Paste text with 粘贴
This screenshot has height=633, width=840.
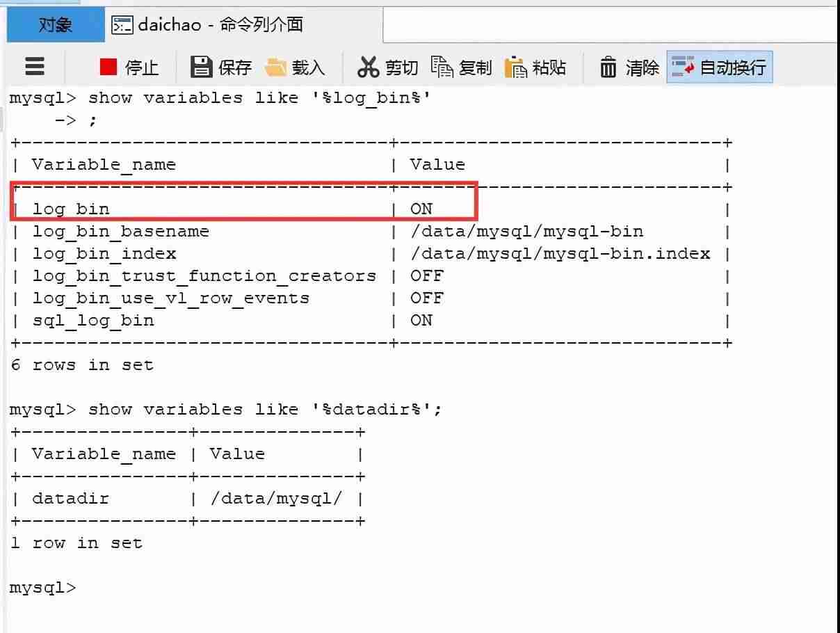[x=535, y=67]
